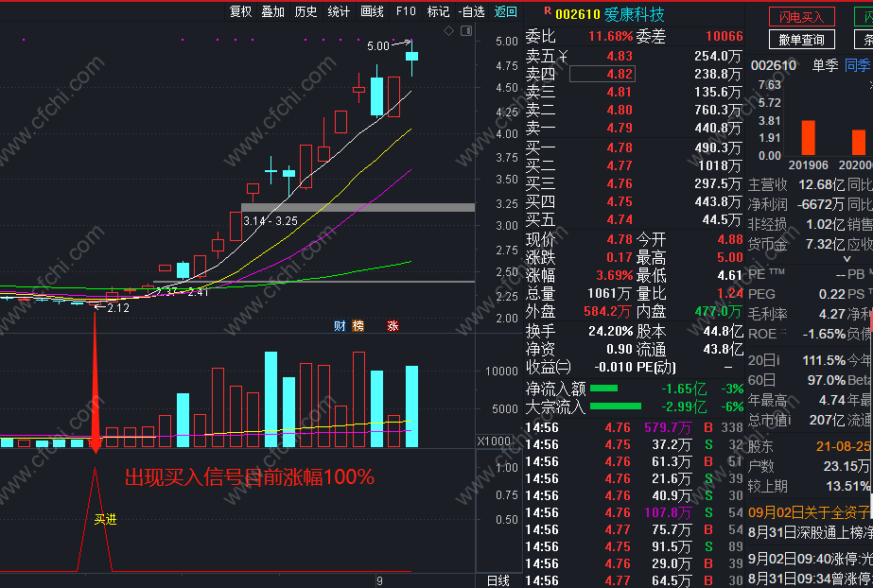The height and width of the screenshot is (588, 873).
Task: Click the 闪电买入 quick buy button
Action: [x=802, y=17]
